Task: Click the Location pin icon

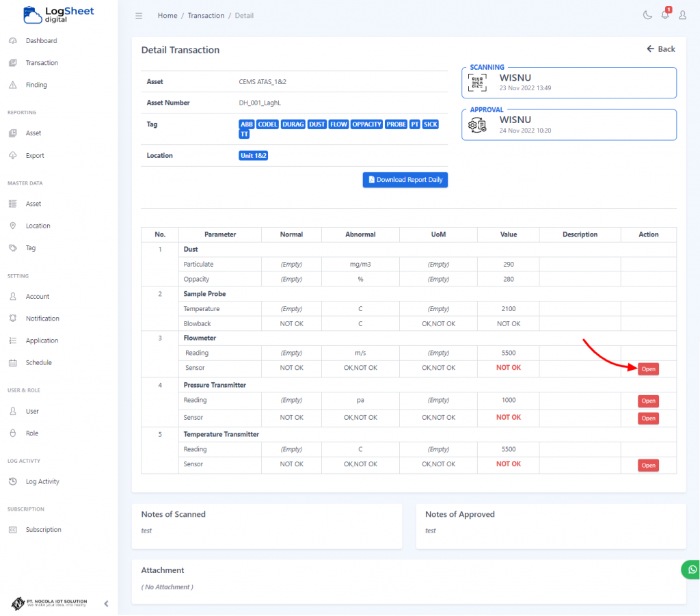Action: (x=13, y=226)
